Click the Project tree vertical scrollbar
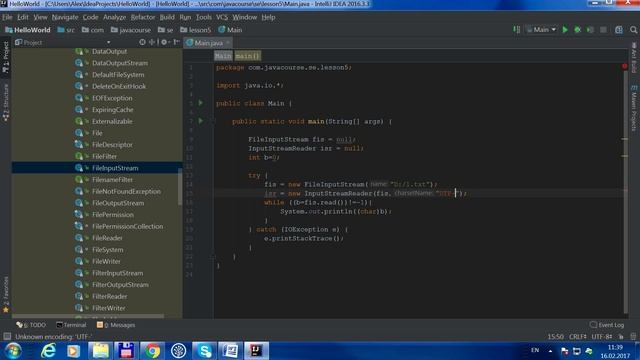 [x=180, y=187]
